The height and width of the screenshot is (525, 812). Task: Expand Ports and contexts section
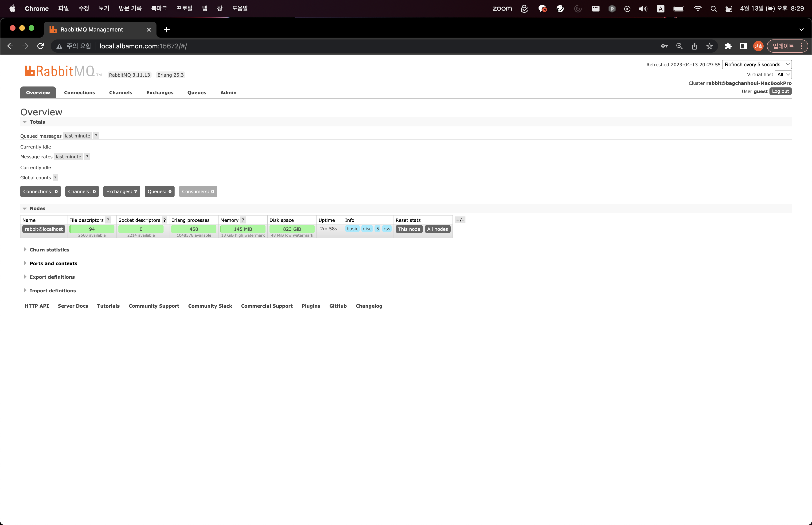pos(53,263)
